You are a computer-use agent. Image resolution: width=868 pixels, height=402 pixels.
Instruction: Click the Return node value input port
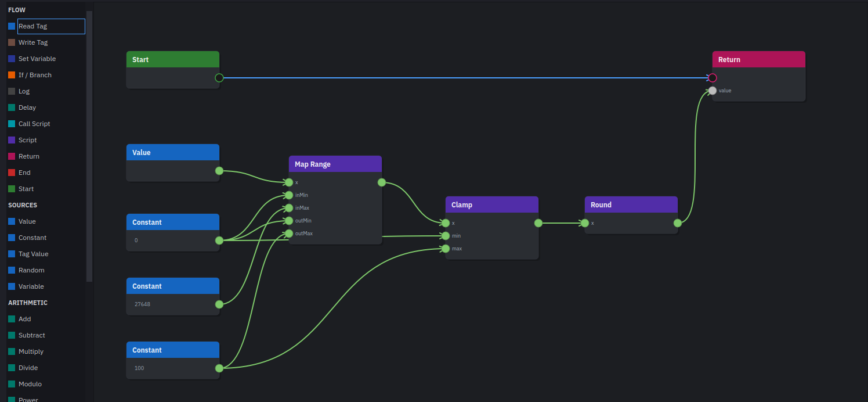713,91
